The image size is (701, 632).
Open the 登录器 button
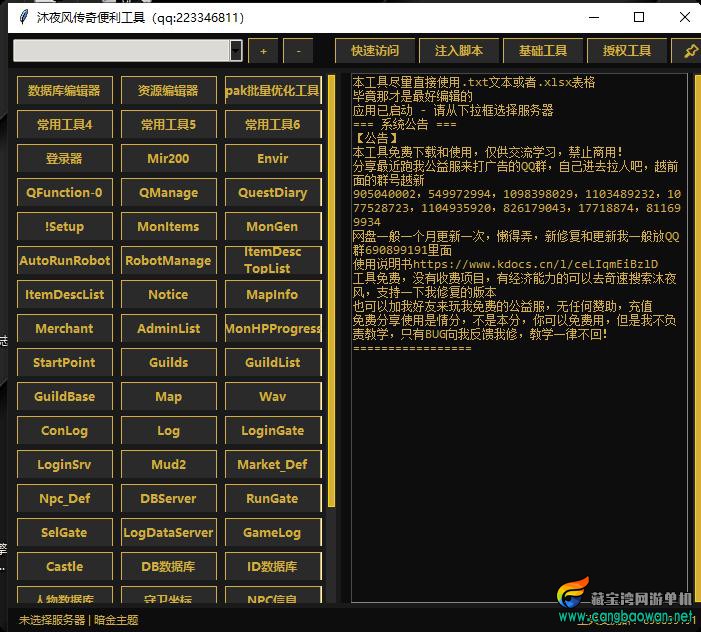click(x=64, y=159)
